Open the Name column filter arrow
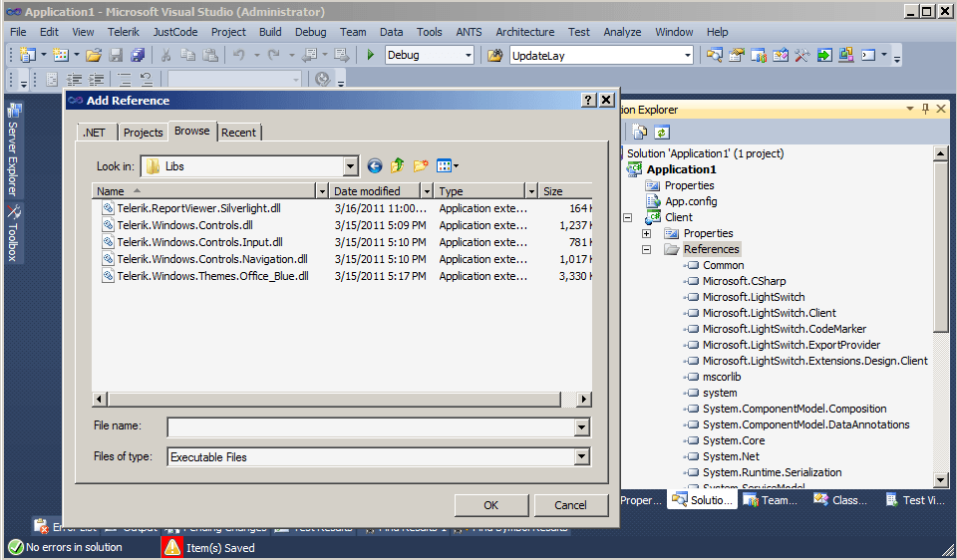957x560 pixels. (322, 191)
